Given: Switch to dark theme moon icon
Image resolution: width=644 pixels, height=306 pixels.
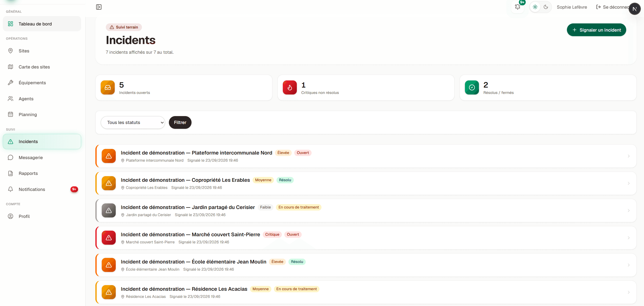Looking at the screenshot, I should click(546, 7).
